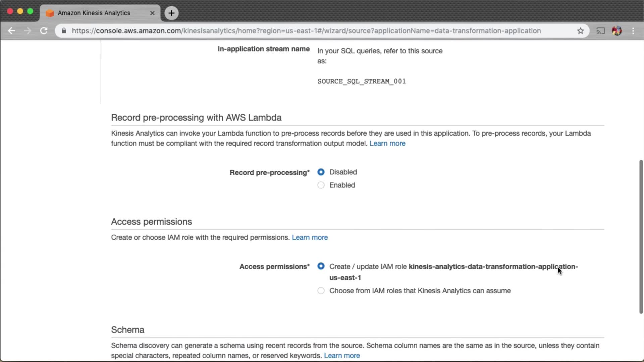Click the cast icon in the toolbar
The width and height of the screenshot is (644, 362).
tap(600, 31)
